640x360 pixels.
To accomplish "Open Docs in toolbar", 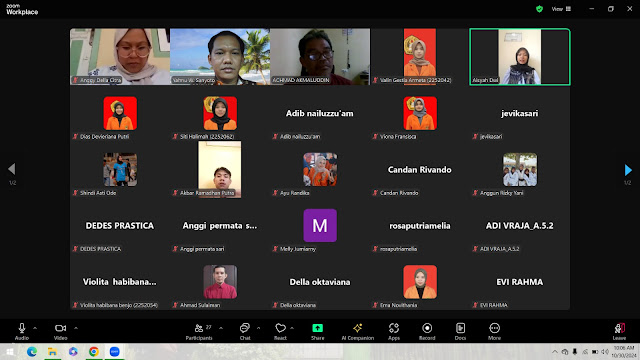I will pos(460,331).
